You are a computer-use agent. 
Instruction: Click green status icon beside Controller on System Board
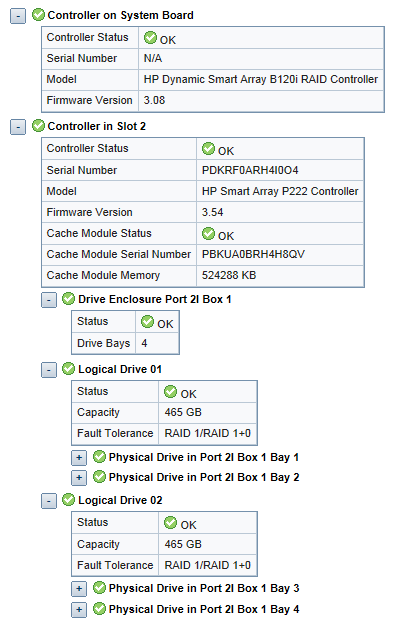(x=38, y=15)
